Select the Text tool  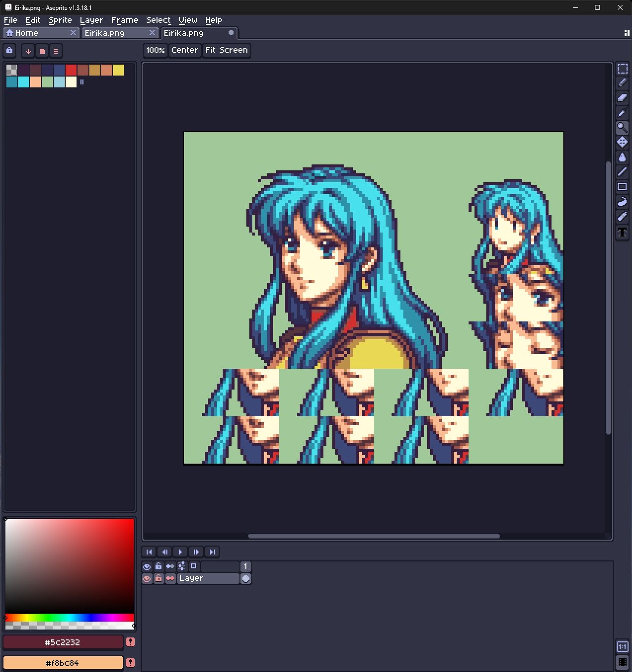(x=622, y=232)
